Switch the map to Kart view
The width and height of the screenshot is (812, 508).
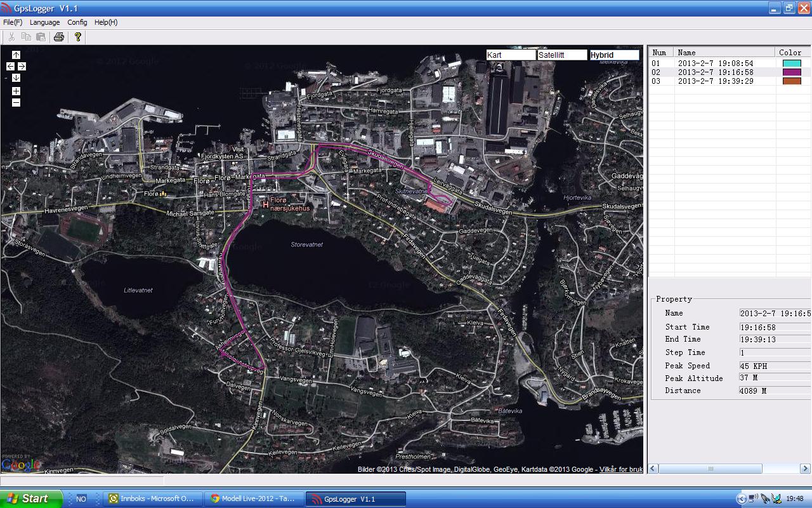point(511,55)
